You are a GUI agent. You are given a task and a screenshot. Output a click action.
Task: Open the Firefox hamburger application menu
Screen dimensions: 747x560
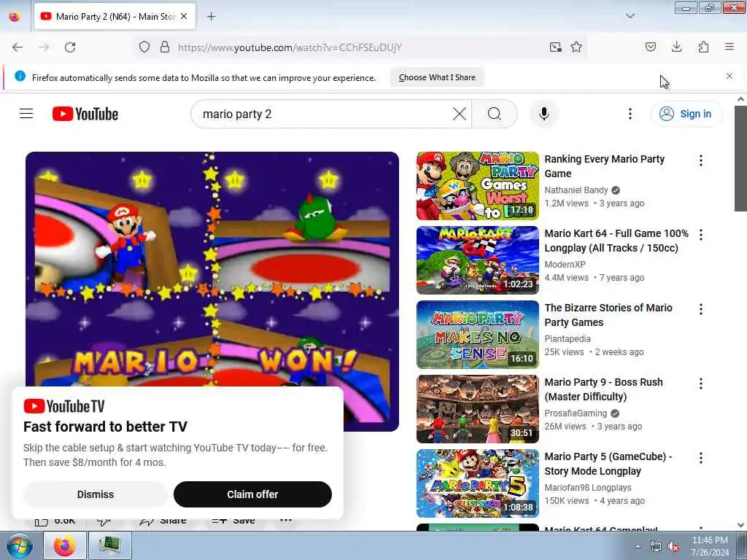(x=729, y=47)
